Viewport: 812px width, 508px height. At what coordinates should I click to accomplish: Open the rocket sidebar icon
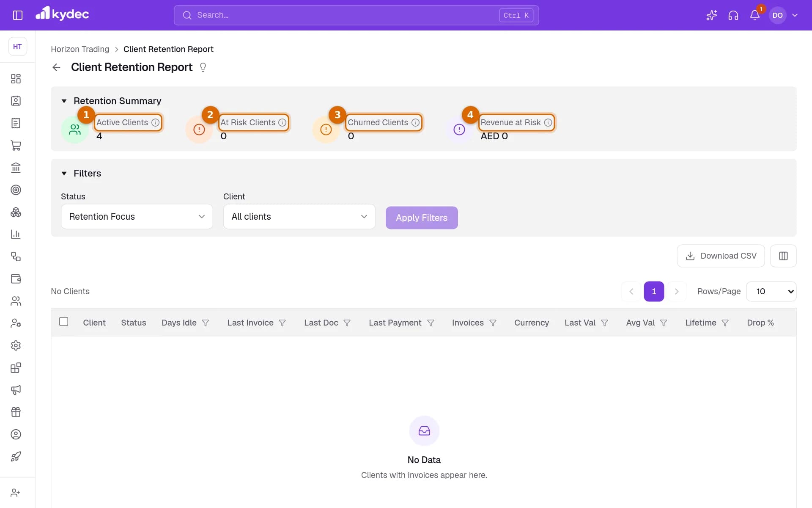tap(16, 456)
